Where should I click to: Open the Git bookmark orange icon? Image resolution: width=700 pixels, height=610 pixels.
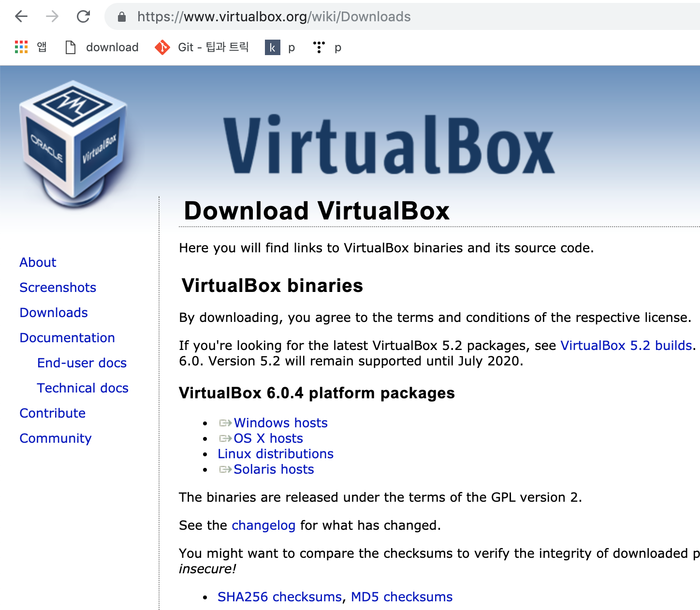click(162, 47)
